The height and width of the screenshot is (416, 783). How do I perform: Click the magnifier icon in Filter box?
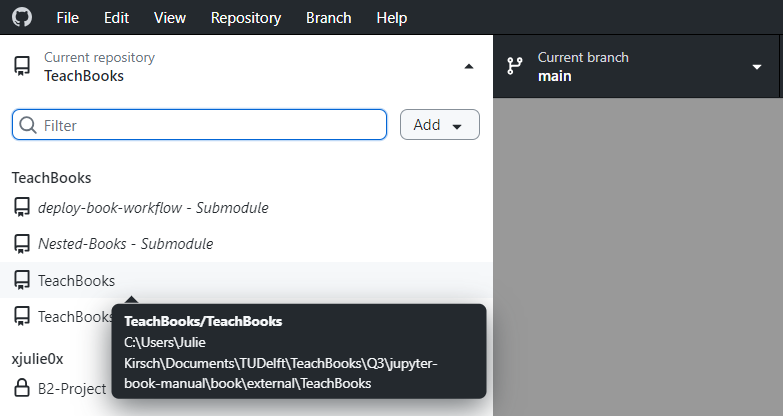click(28, 125)
